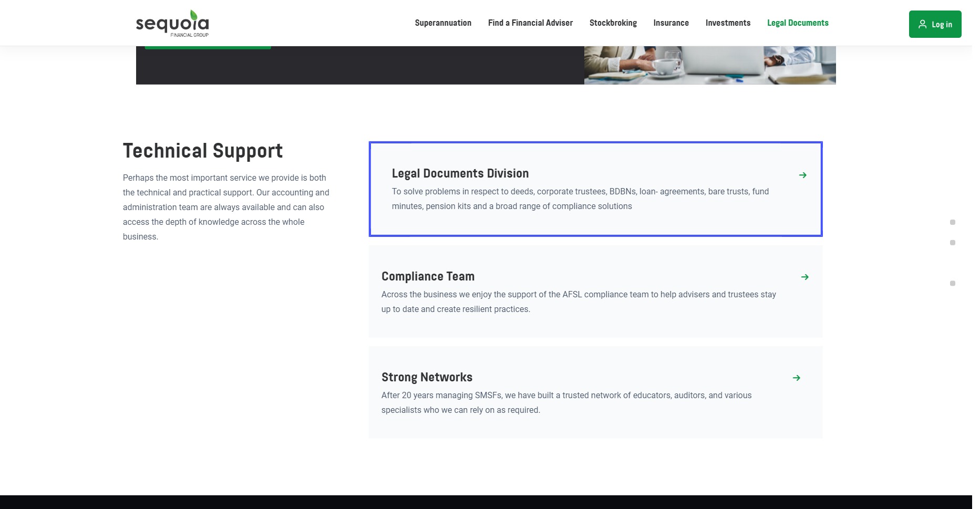Click the arrow icon next to Strong Networks
Image resolution: width=980 pixels, height=509 pixels.
coord(796,378)
